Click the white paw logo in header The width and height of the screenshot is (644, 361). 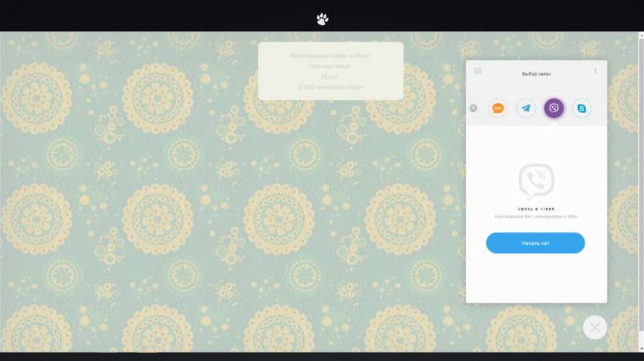pyautogui.click(x=322, y=19)
